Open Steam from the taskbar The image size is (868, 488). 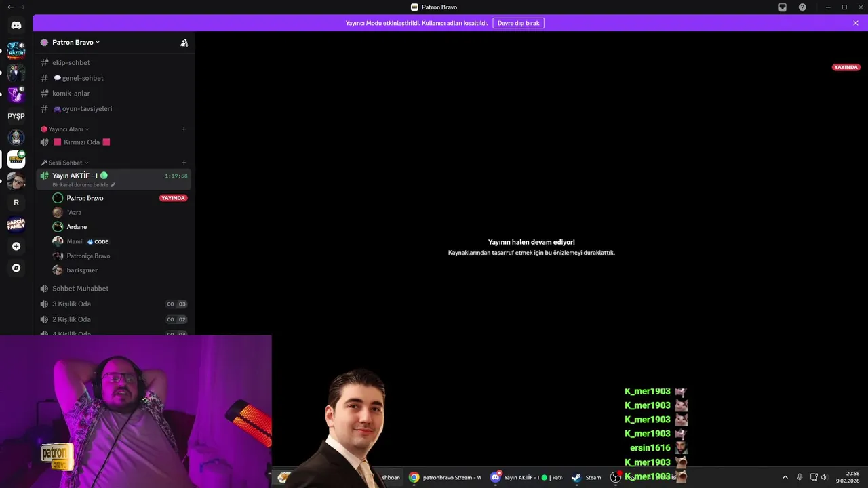(587, 477)
